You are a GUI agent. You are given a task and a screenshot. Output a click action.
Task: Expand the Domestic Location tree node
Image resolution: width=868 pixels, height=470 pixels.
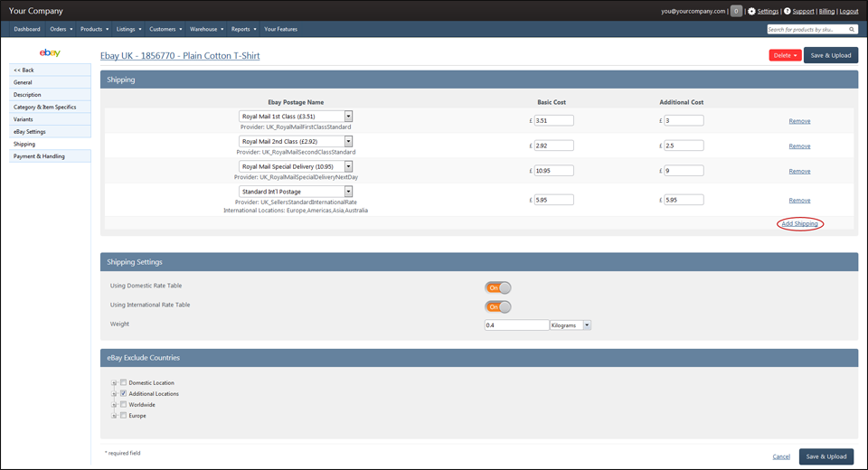tap(114, 382)
